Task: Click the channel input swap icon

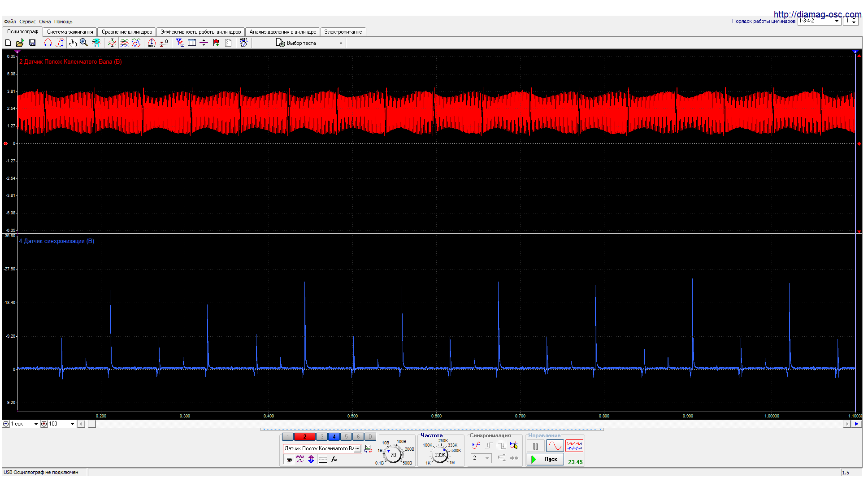Action: (368, 449)
